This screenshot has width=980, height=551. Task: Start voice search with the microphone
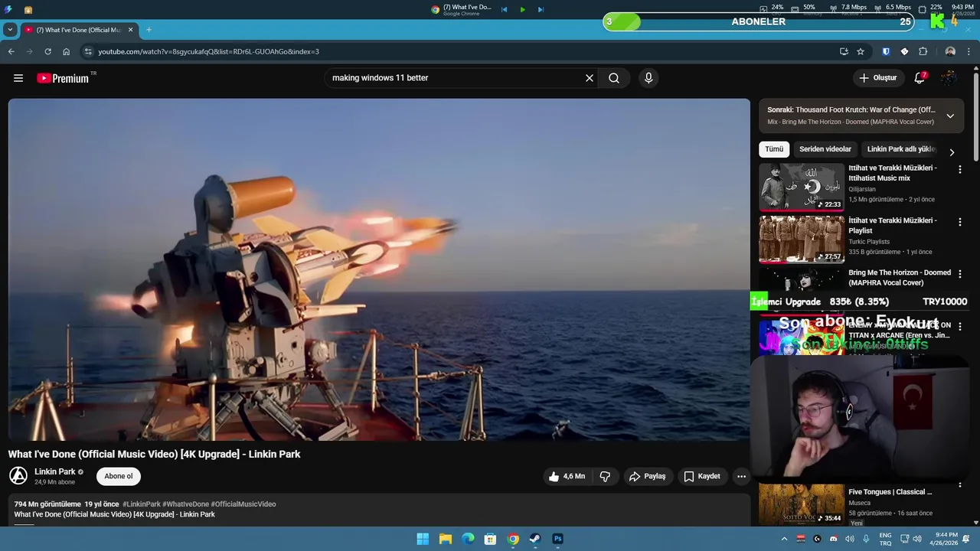648,78
